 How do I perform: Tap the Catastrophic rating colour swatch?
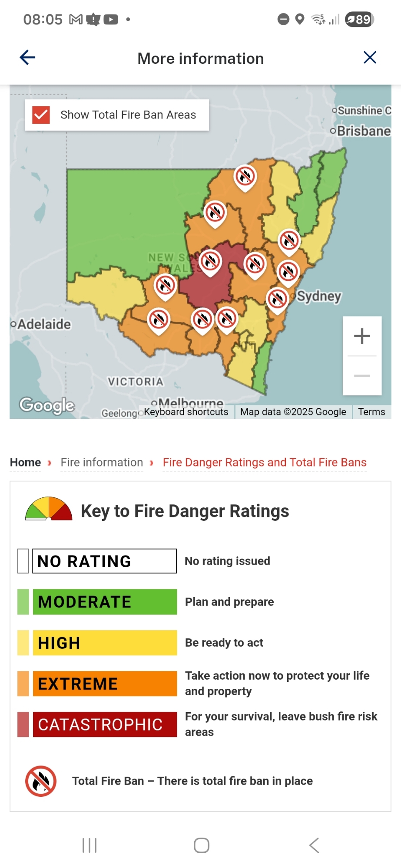pos(23,724)
